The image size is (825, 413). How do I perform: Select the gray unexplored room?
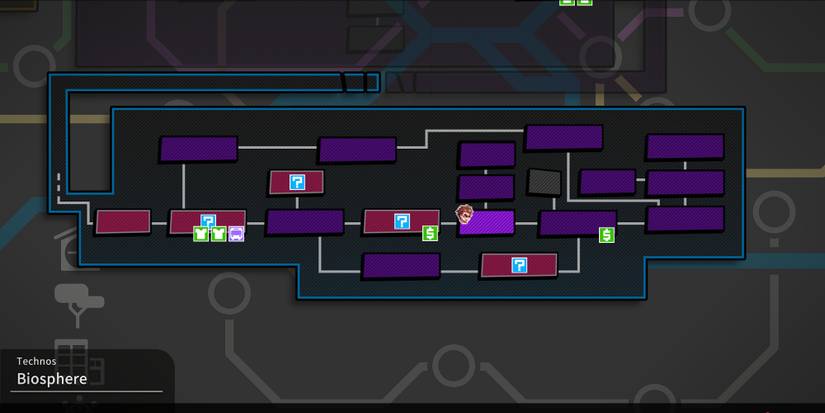(x=544, y=183)
